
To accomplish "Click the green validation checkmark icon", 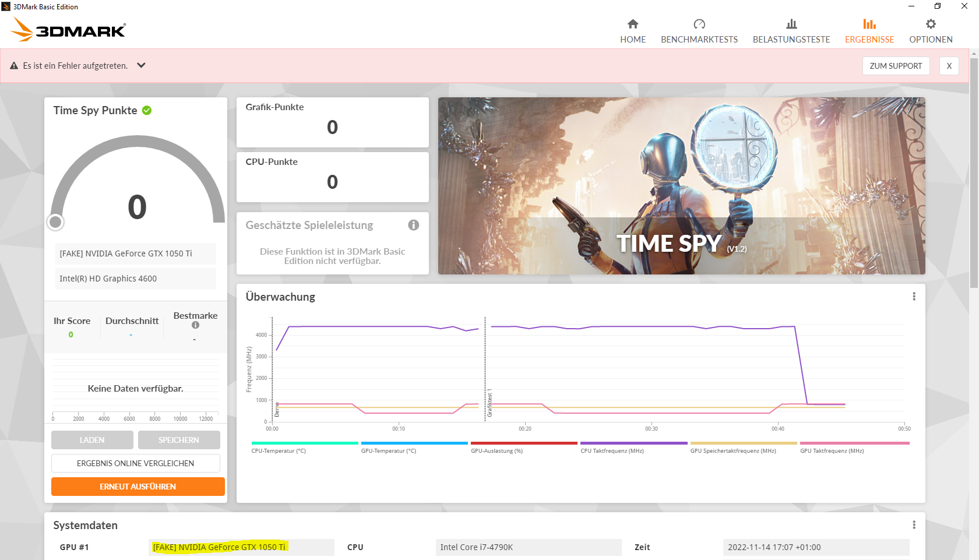I will (147, 110).
